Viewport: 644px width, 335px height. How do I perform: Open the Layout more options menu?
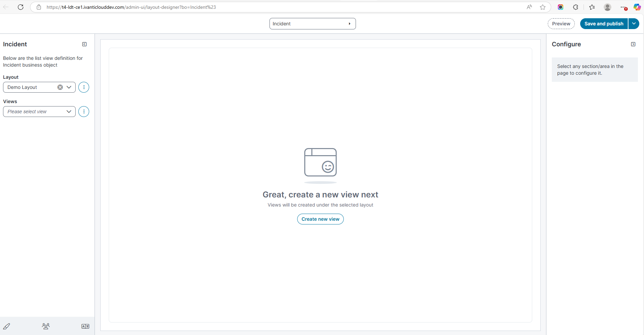[x=84, y=87]
